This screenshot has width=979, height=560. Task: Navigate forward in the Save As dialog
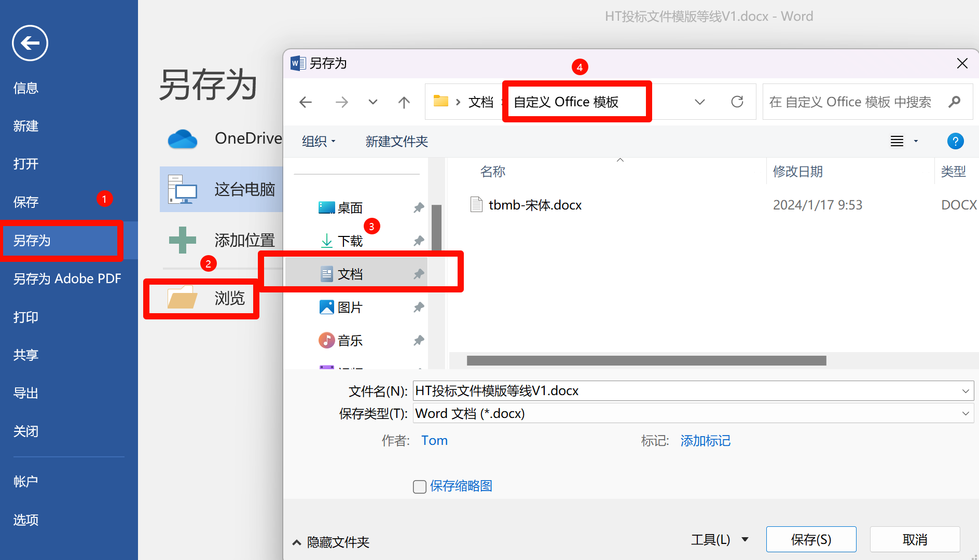point(342,102)
